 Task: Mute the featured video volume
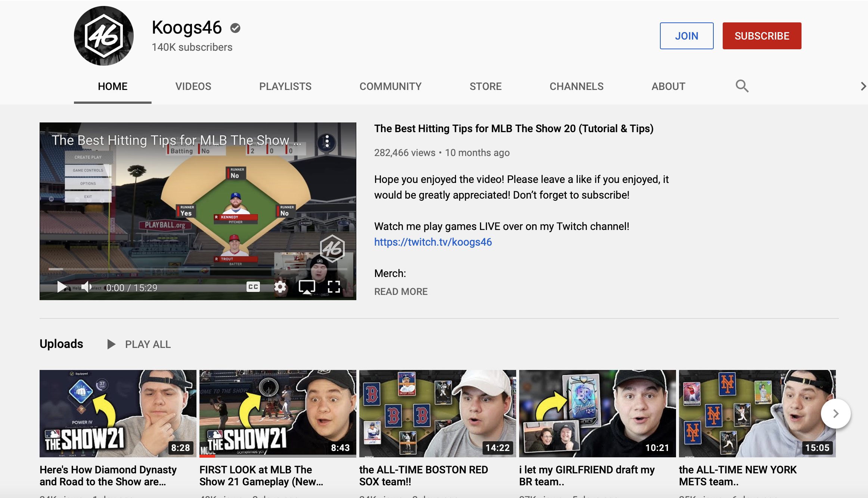[87, 287]
